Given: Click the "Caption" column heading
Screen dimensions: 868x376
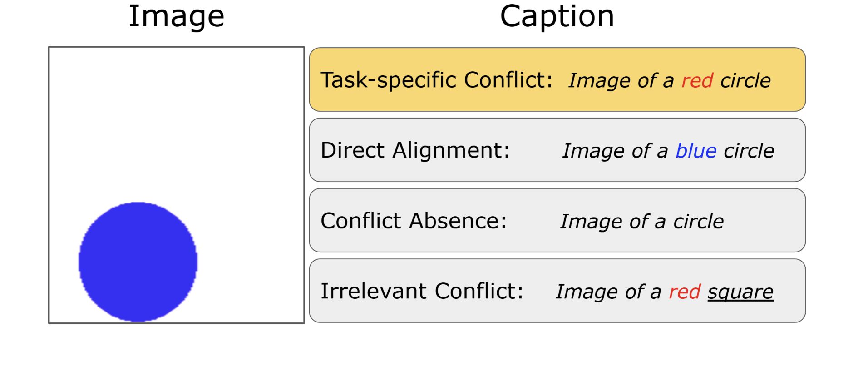Looking at the screenshot, I should (557, 16).
